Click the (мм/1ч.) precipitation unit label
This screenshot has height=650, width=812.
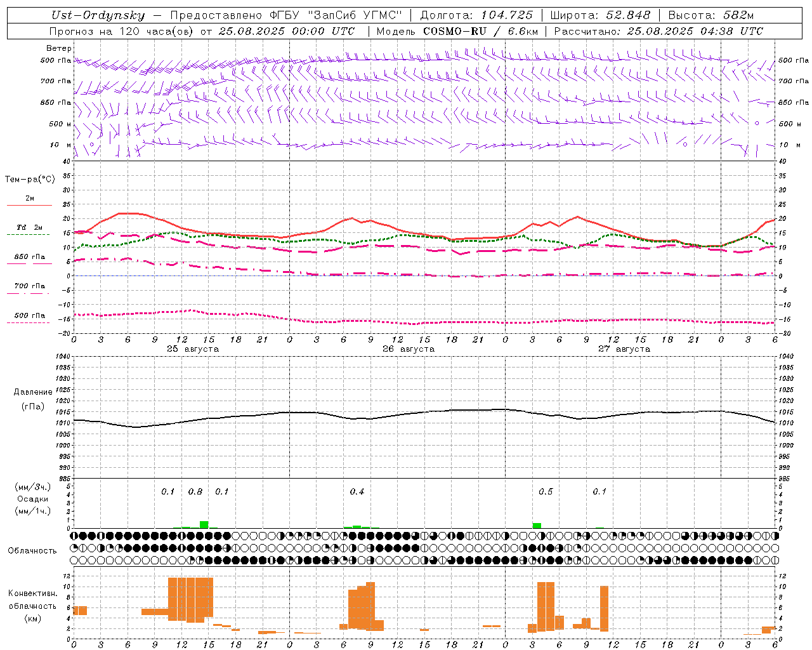(x=33, y=511)
